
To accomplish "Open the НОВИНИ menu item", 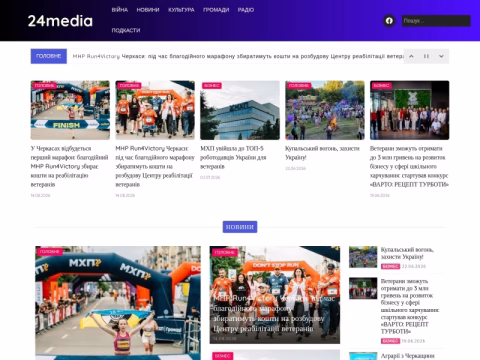I will 148,10.
